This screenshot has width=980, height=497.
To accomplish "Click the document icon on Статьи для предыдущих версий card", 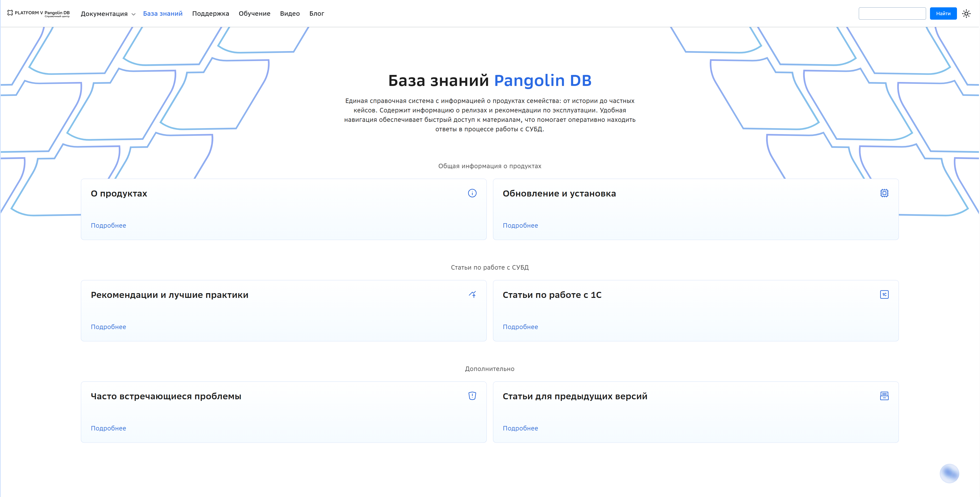I will [884, 396].
